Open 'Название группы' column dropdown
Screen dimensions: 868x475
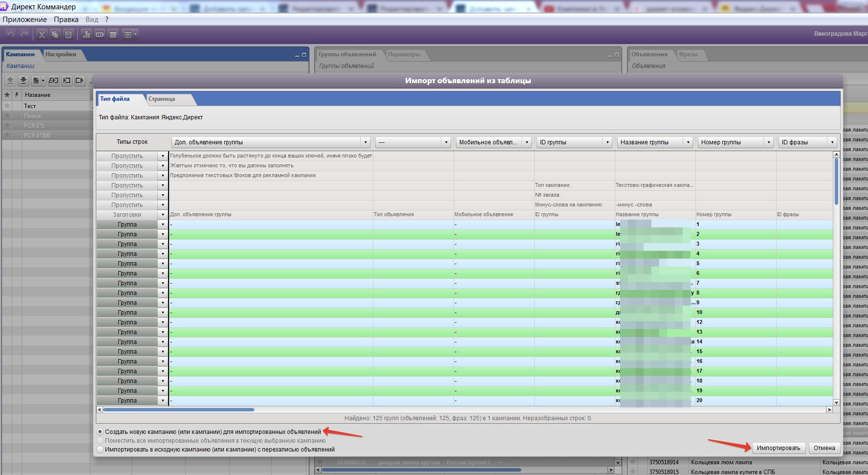(x=688, y=142)
